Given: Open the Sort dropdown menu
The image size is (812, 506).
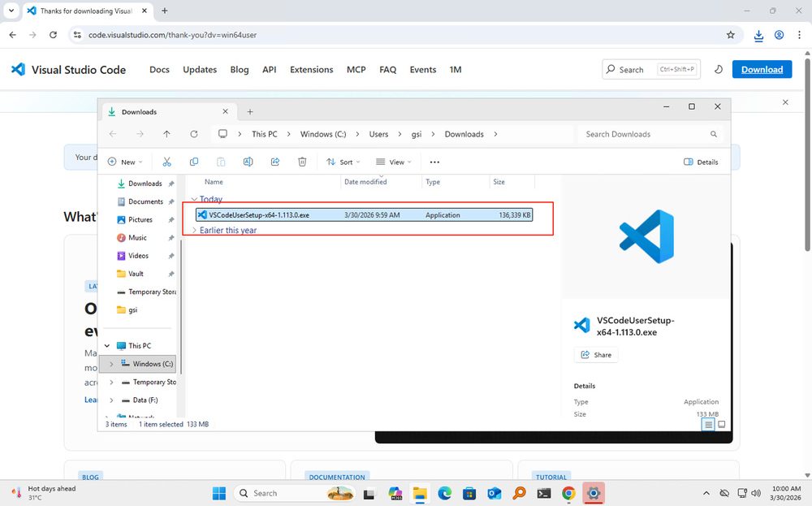Looking at the screenshot, I should pos(341,162).
